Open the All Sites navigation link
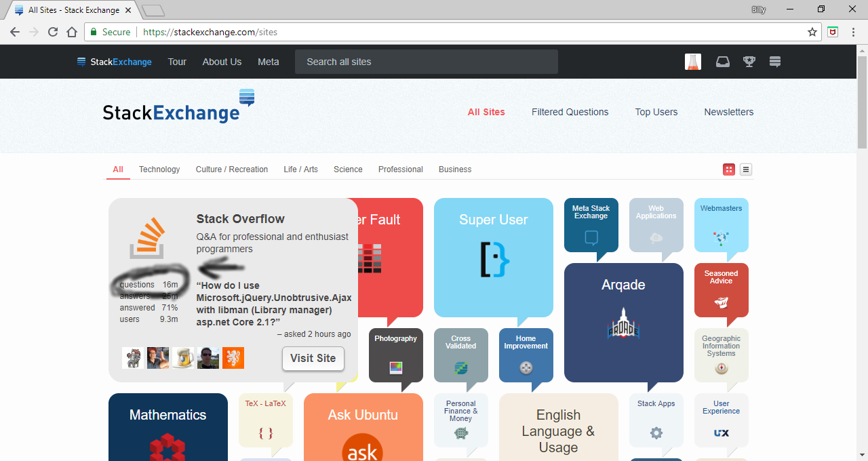Screen dimensions: 868x461 pyautogui.click(x=486, y=113)
